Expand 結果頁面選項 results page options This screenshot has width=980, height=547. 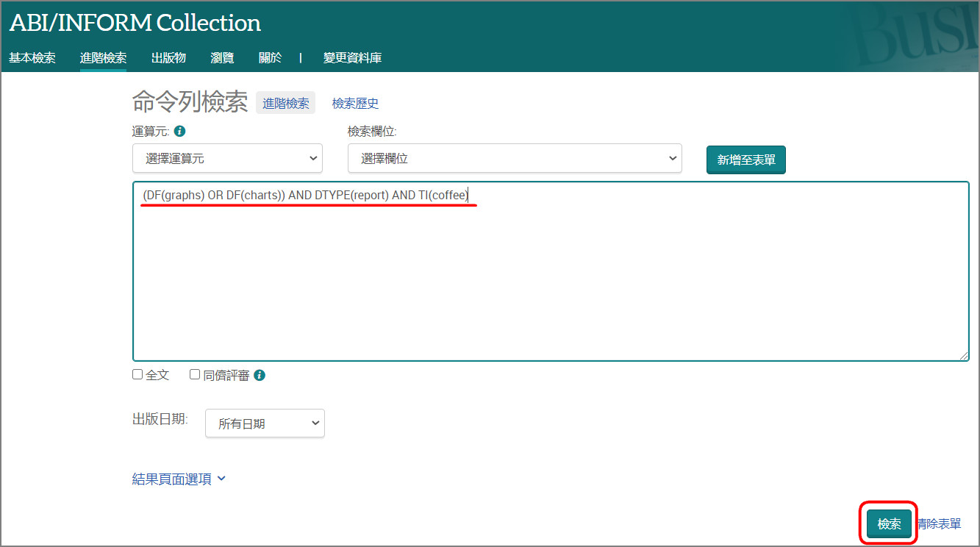(179, 479)
